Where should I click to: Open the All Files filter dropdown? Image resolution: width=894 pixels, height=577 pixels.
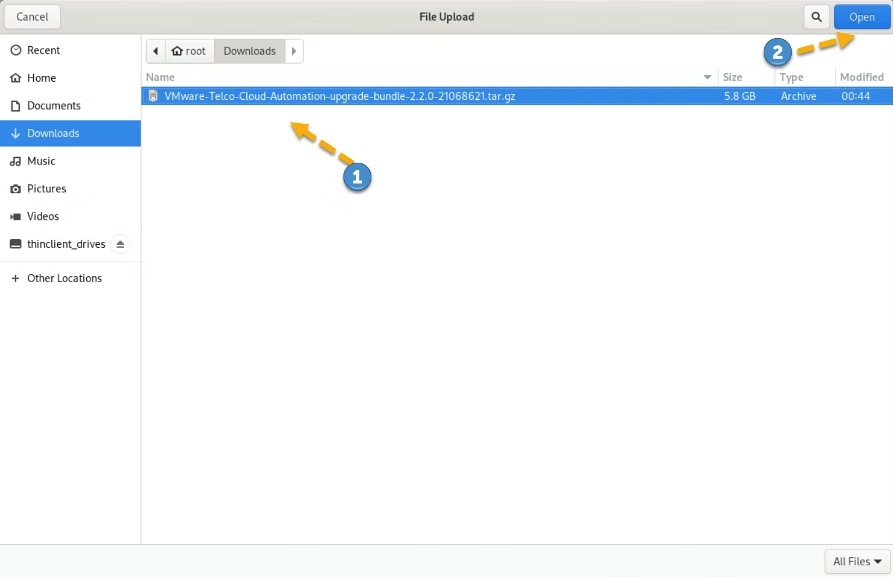click(855, 561)
